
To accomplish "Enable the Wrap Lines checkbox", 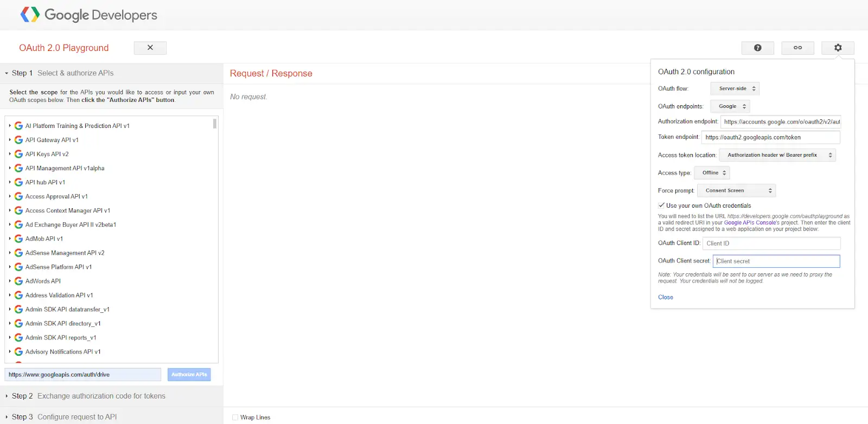I will pos(235,417).
